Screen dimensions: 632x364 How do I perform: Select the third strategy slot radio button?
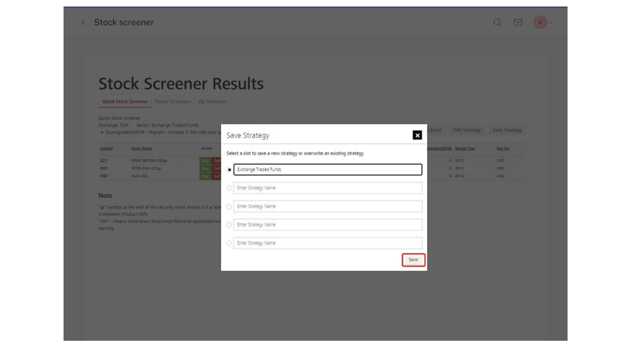(x=229, y=206)
